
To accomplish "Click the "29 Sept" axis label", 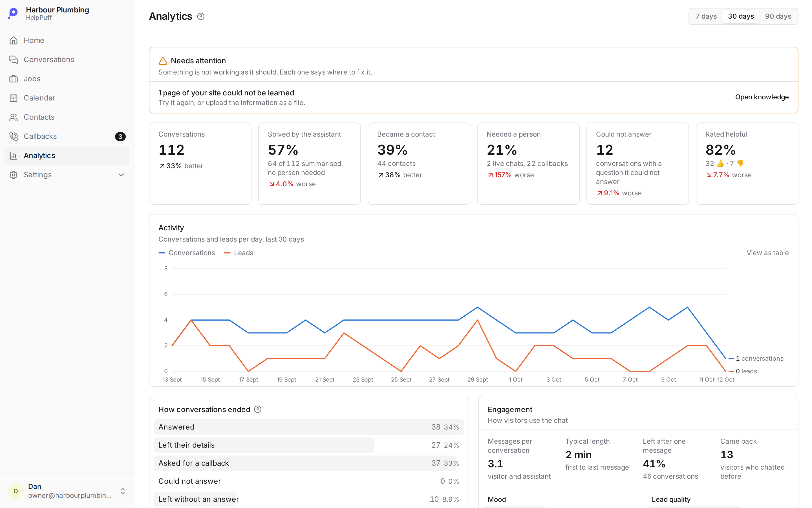I will tap(477, 380).
